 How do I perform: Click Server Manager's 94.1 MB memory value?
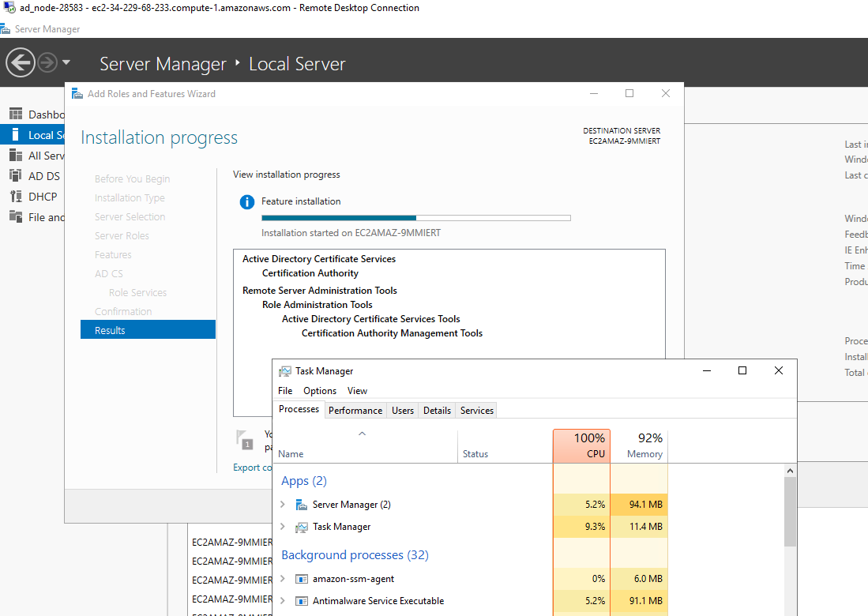click(x=640, y=504)
